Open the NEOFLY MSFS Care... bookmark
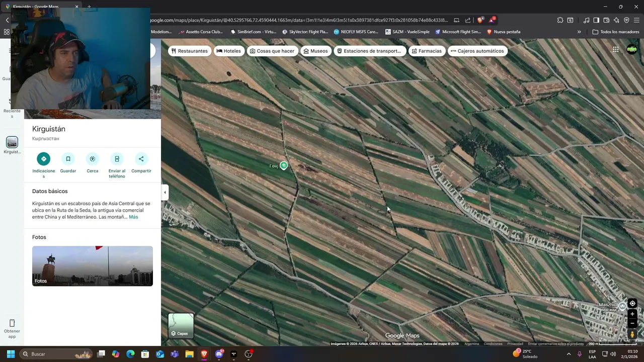This screenshot has width=644, height=362. pyautogui.click(x=355, y=32)
